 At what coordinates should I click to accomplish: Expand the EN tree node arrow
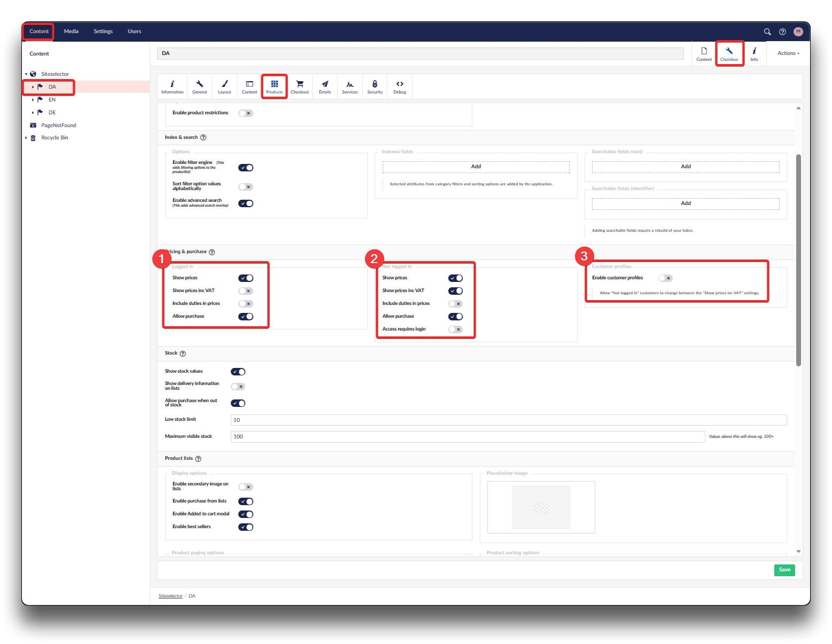click(x=33, y=100)
